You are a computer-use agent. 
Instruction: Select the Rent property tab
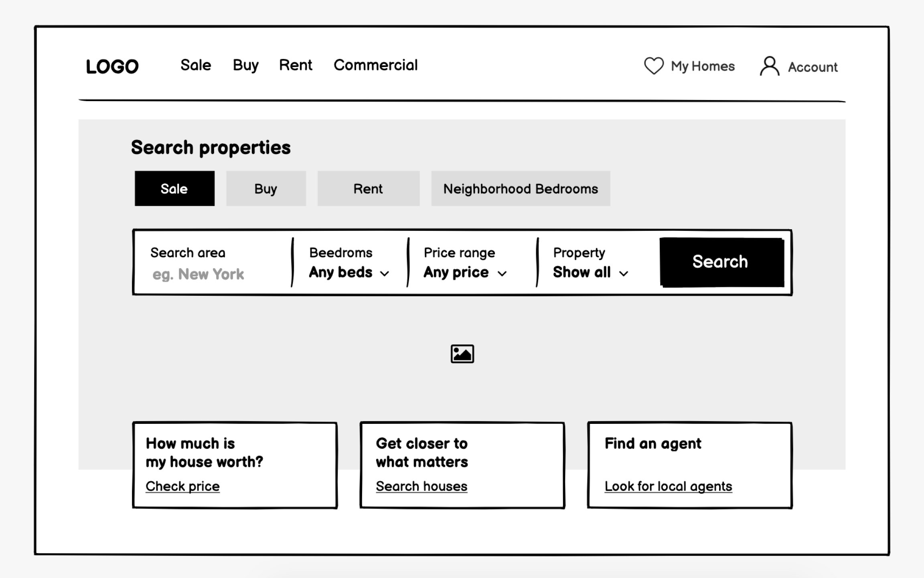(x=368, y=188)
